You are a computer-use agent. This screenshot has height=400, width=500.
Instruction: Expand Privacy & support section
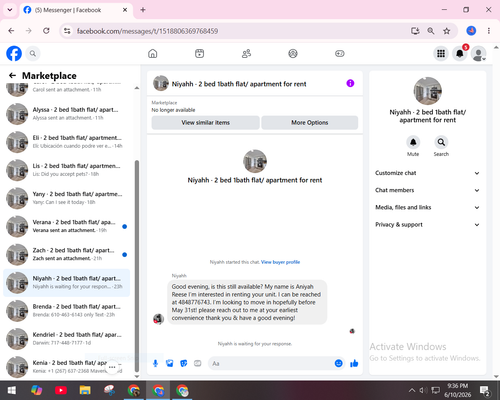coord(427,225)
